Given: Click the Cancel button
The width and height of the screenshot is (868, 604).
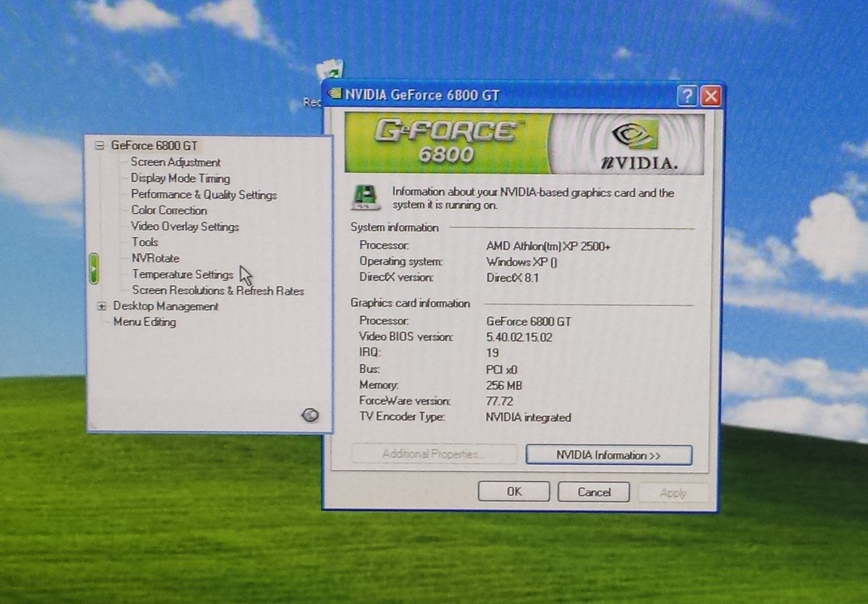Looking at the screenshot, I should point(594,492).
